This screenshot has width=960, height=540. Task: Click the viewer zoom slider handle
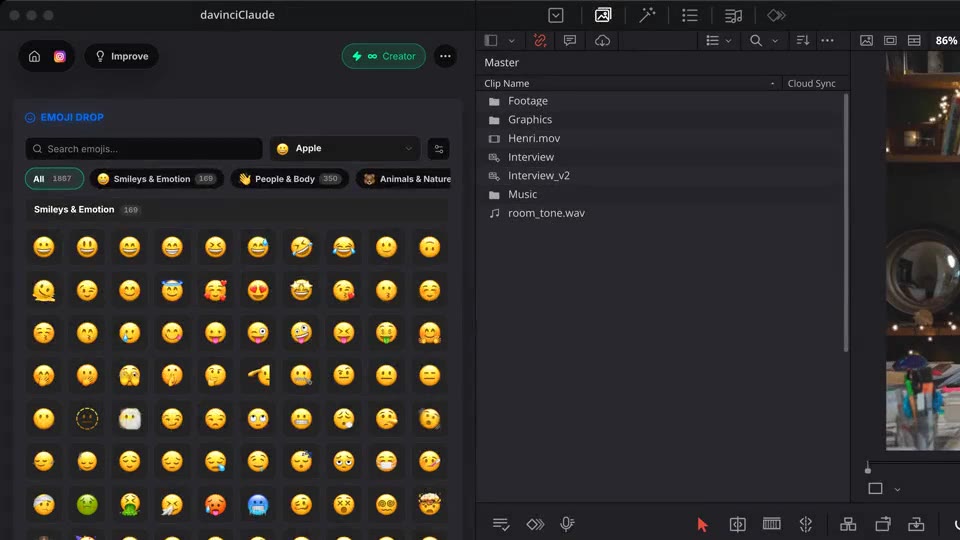[x=868, y=469]
